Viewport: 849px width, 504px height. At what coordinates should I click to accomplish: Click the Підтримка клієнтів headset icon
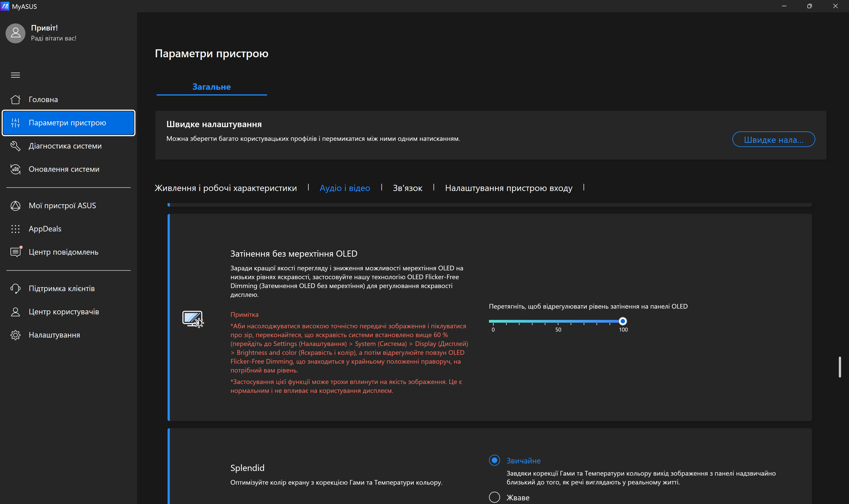[15, 289]
